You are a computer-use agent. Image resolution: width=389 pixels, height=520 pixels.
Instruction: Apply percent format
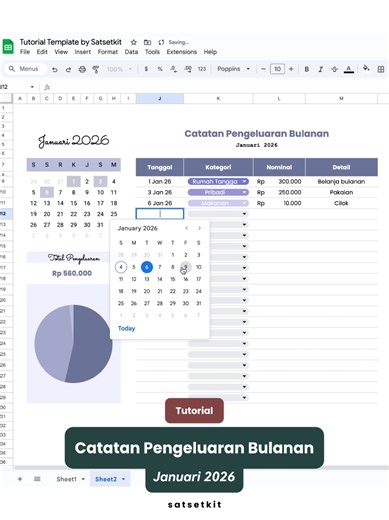click(160, 69)
